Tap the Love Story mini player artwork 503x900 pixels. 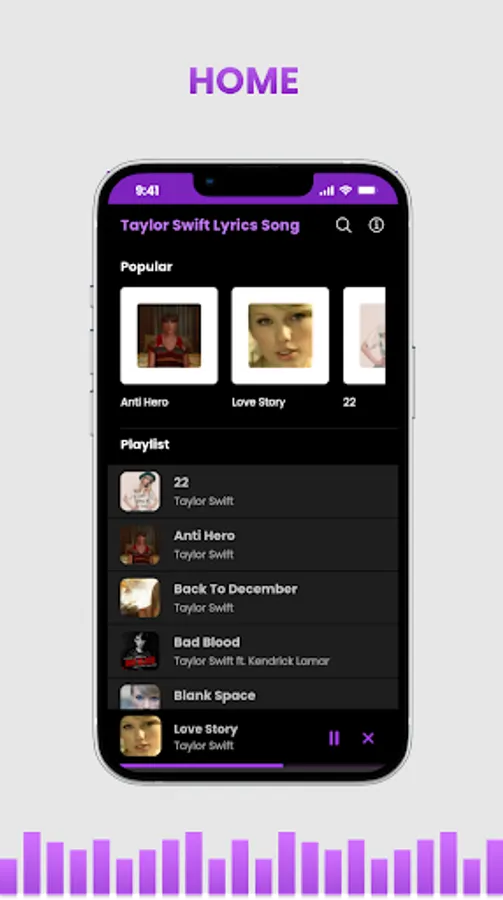click(140, 736)
